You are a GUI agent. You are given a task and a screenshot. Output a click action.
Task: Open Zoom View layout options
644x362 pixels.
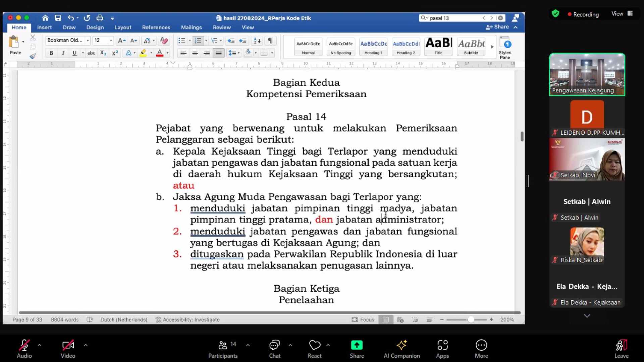click(622, 14)
